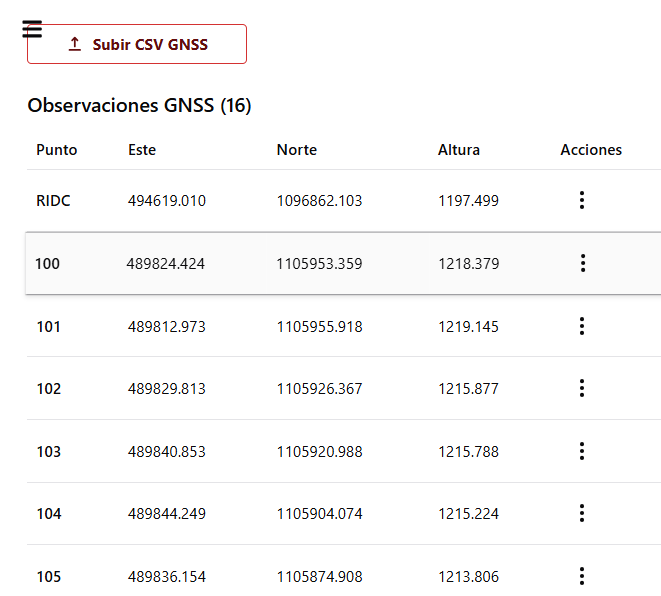Click Altura value 1215.224 in row 104

point(468,514)
